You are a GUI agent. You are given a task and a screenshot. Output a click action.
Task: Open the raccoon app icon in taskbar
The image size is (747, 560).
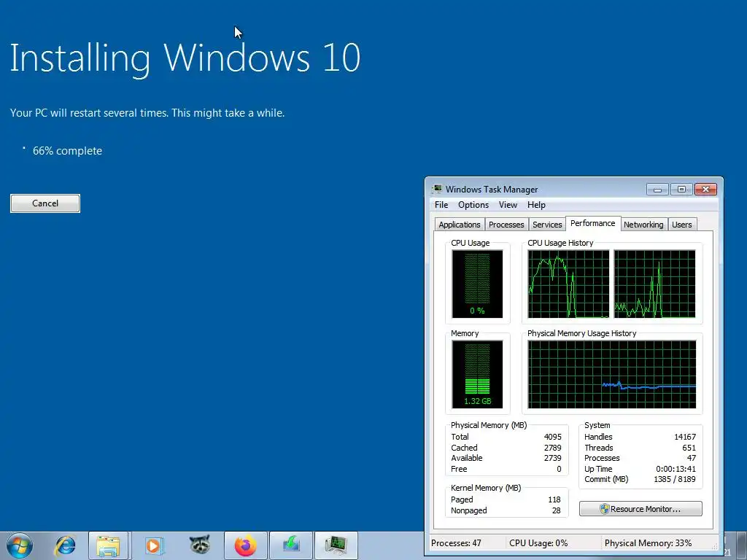(x=200, y=545)
